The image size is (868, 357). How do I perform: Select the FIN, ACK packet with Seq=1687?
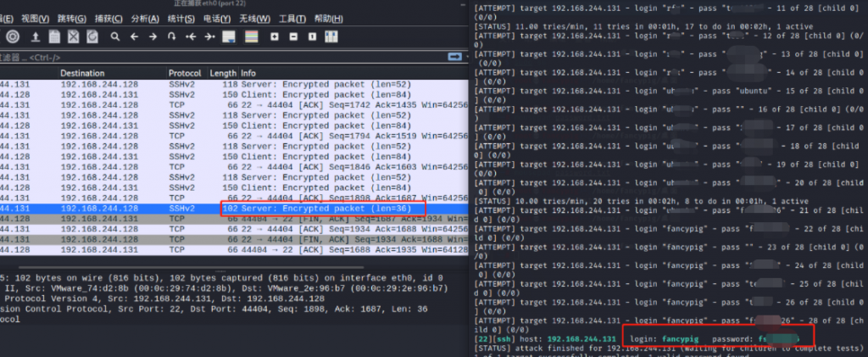tap(234, 219)
